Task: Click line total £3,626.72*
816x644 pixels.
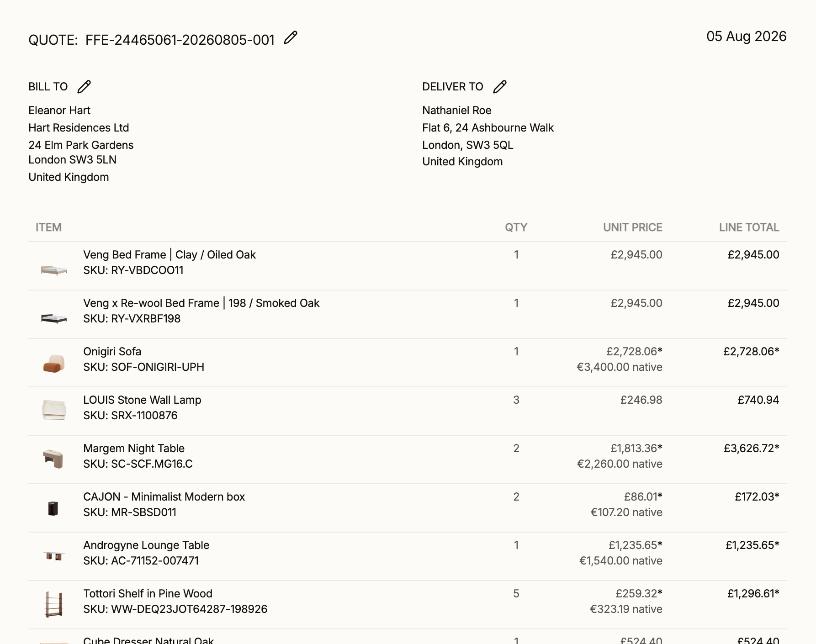Action: coord(752,449)
